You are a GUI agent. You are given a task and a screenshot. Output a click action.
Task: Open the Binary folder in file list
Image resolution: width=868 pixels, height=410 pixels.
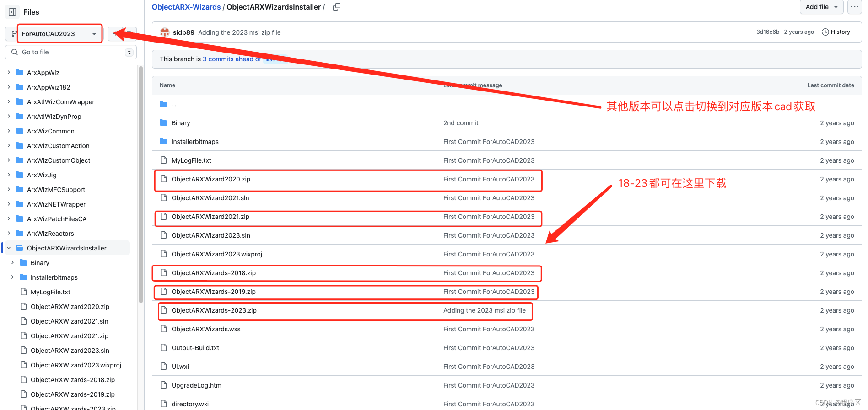point(181,123)
